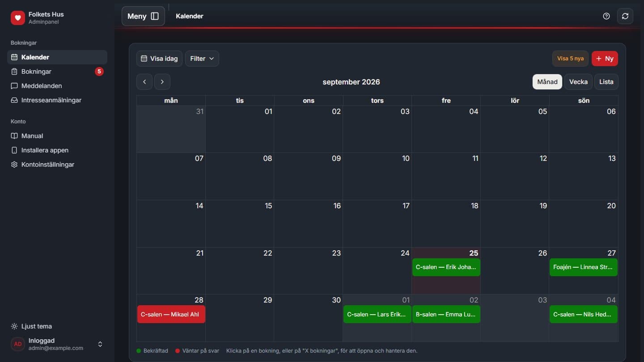The height and width of the screenshot is (362, 644).
Task: Switch calendar to Vecka view
Action: [578, 82]
